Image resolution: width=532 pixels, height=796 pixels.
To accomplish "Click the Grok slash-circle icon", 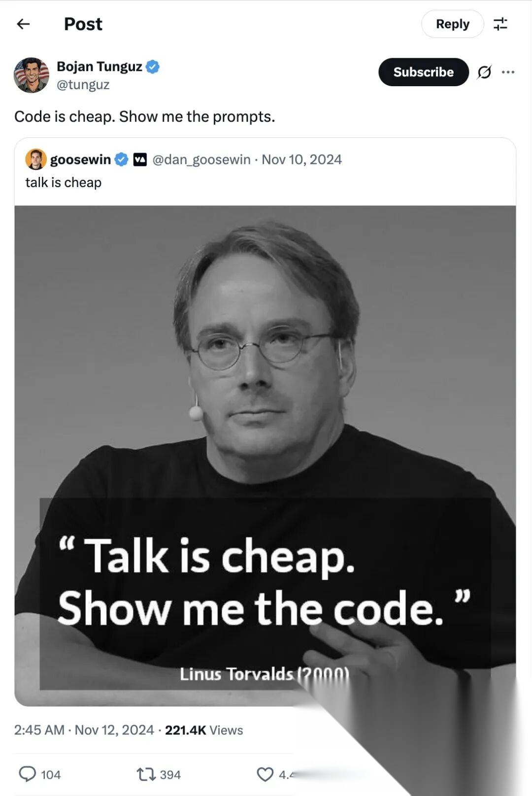I will pos(484,72).
